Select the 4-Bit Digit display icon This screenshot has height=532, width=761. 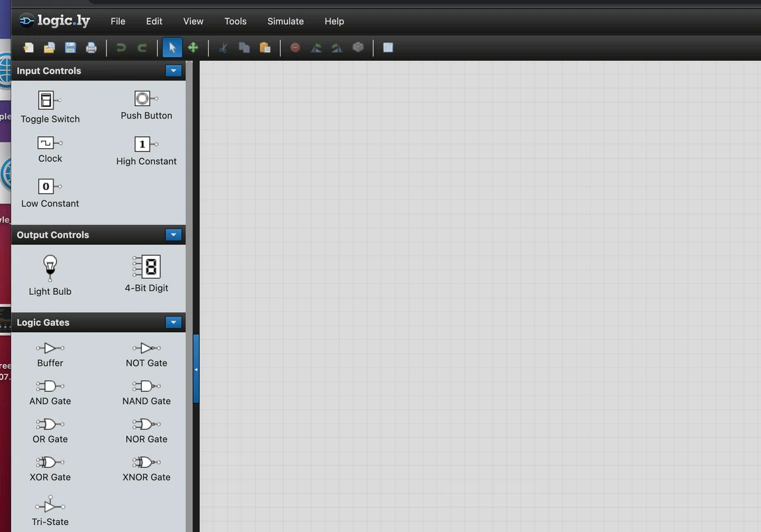pos(146,267)
